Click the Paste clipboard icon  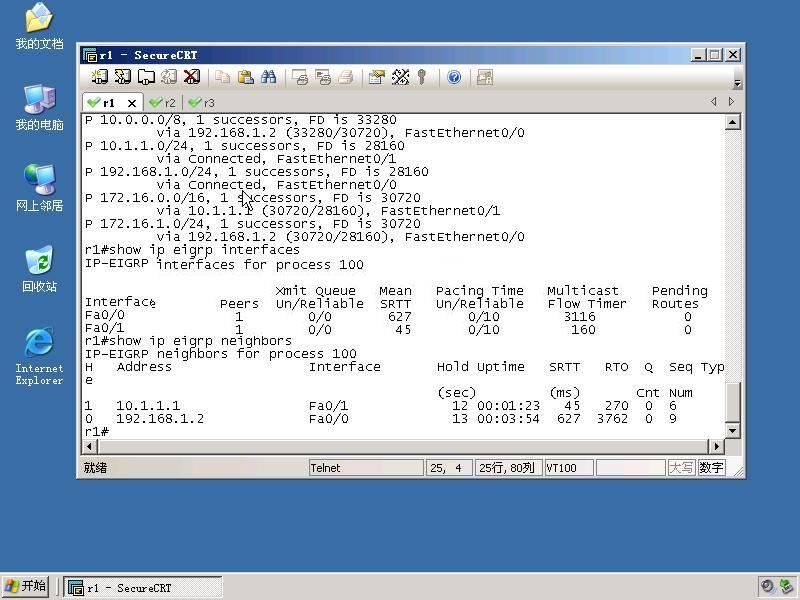coord(246,77)
